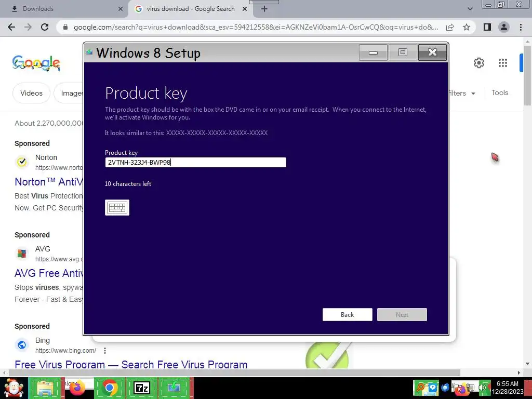The width and height of the screenshot is (532, 399).
Task: Open Free Virus Program Bing link
Action: 131,364
